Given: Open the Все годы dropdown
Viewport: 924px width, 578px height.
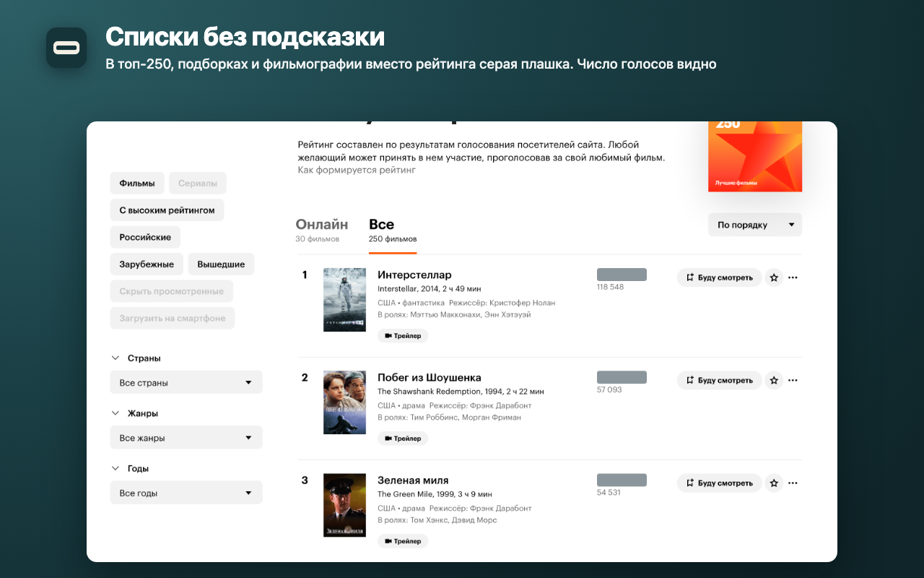Looking at the screenshot, I should (x=186, y=493).
